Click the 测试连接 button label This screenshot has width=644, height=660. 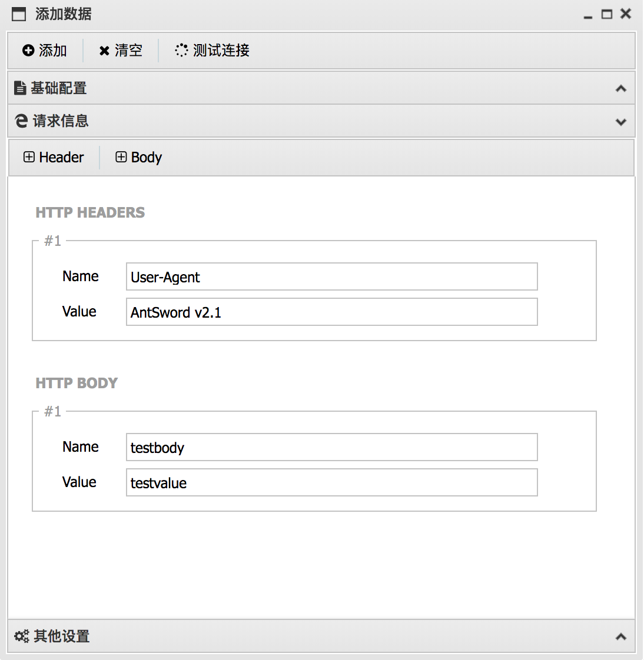click(221, 51)
